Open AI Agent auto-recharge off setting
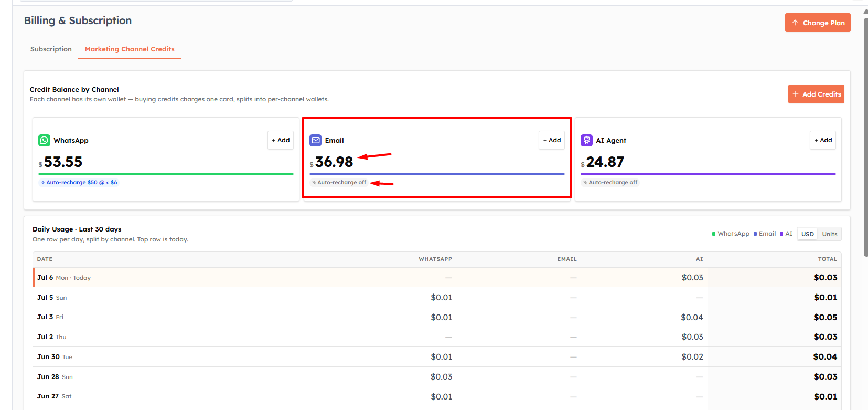Image resolution: width=868 pixels, height=410 pixels. (x=610, y=183)
